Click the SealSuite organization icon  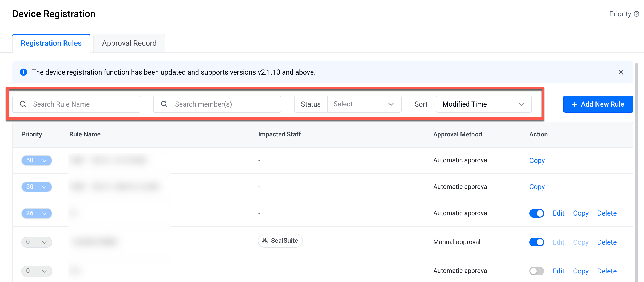[265, 241]
